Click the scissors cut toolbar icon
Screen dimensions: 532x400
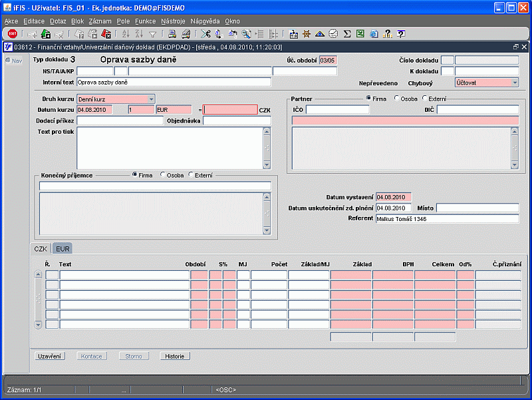pyautogui.click(x=205, y=34)
